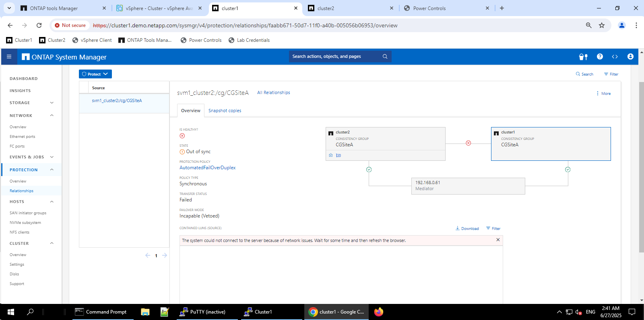The height and width of the screenshot is (320, 644).
Task: Open the Protect dropdown button
Action: tap(95, 74)
